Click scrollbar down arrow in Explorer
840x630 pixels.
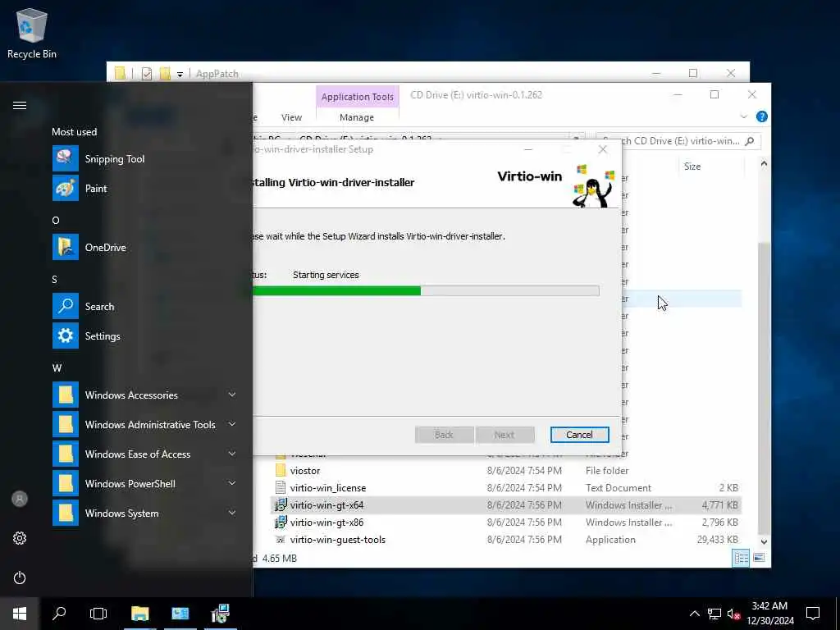pyautogui.click(x=764, y=541)
